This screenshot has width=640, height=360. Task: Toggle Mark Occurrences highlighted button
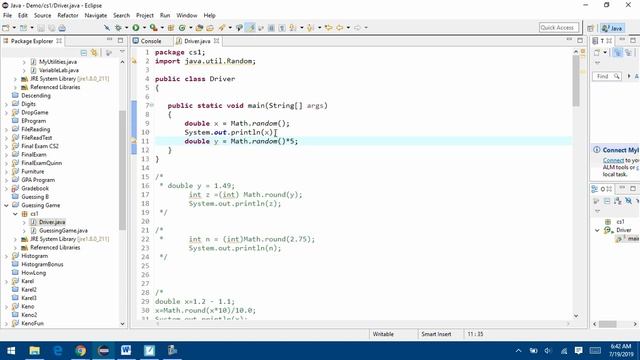(x=251, y=28)
